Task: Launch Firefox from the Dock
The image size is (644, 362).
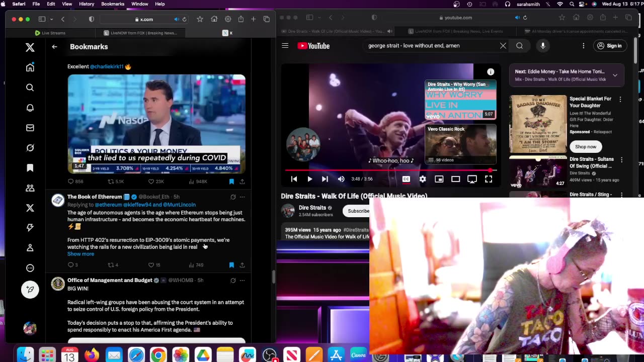Action: [x=92, y=355]
